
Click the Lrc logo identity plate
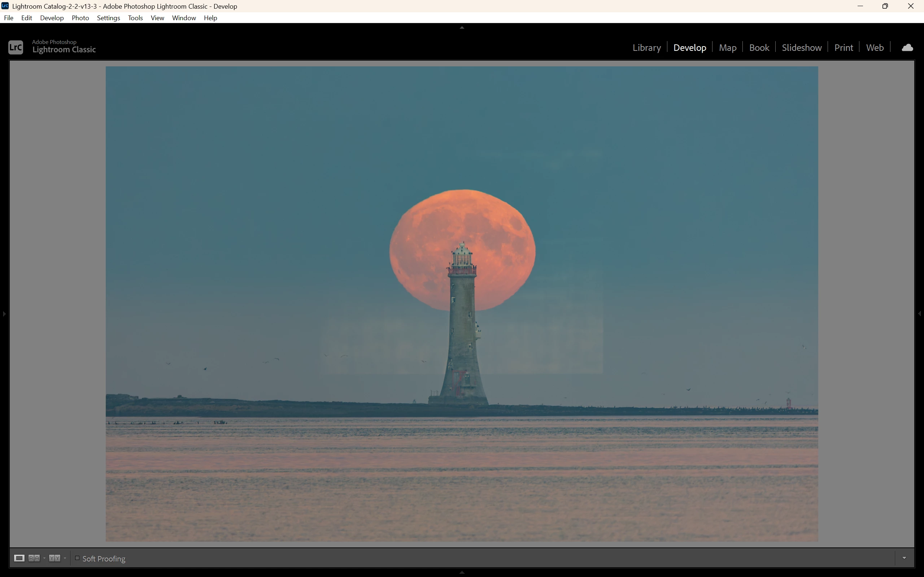pos(16,47)
